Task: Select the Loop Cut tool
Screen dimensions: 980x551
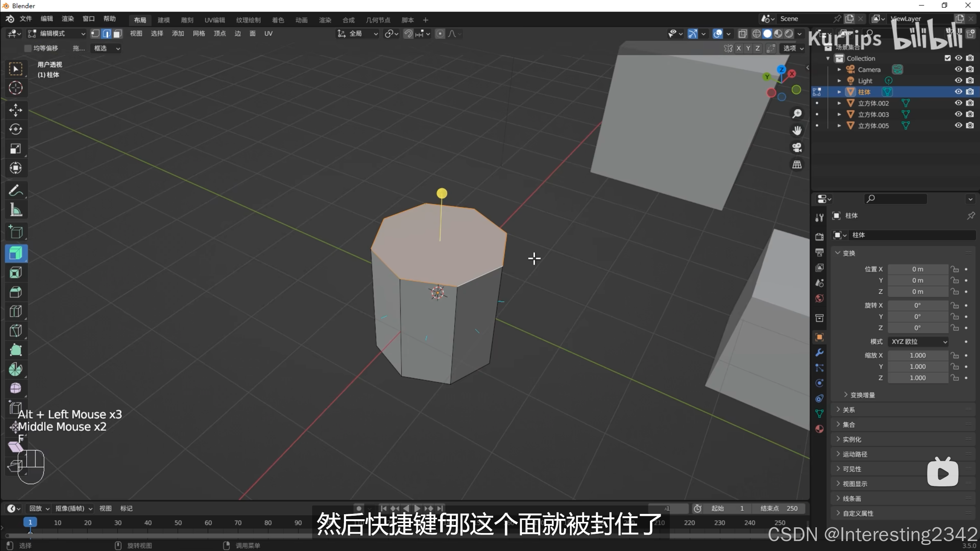Action: (x=16, y=311)
